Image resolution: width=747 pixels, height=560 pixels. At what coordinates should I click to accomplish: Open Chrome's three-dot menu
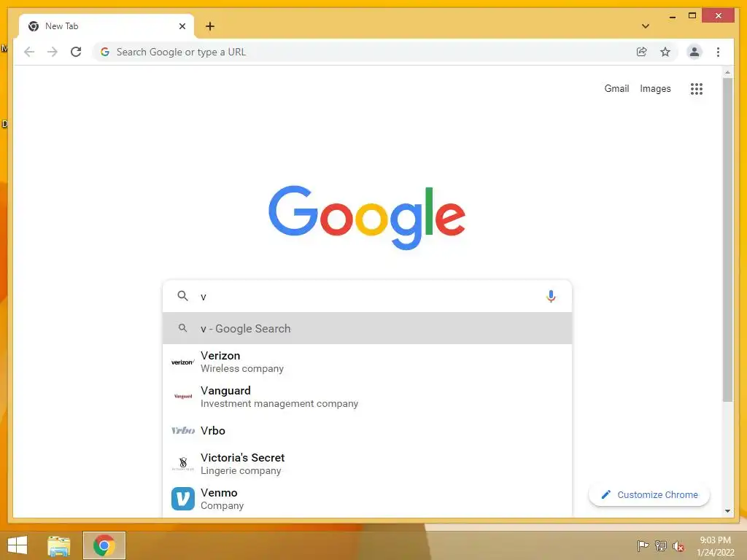[x=718, y=52]
